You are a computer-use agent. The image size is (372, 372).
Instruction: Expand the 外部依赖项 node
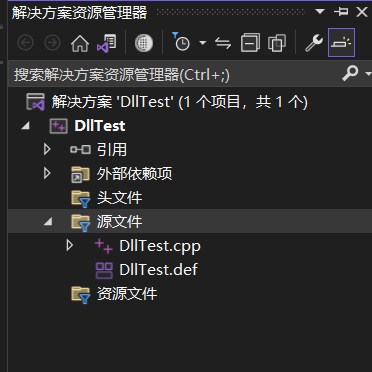47,173
